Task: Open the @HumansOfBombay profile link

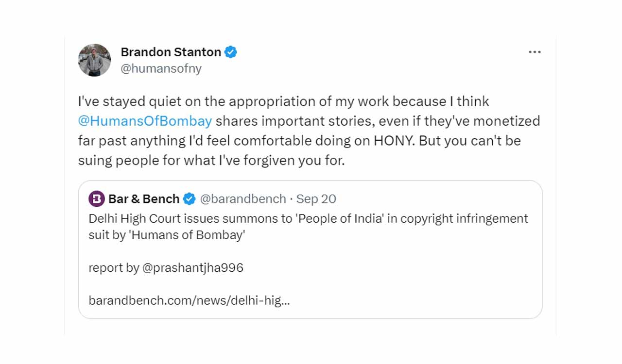Action: click(x=144, y=121)
